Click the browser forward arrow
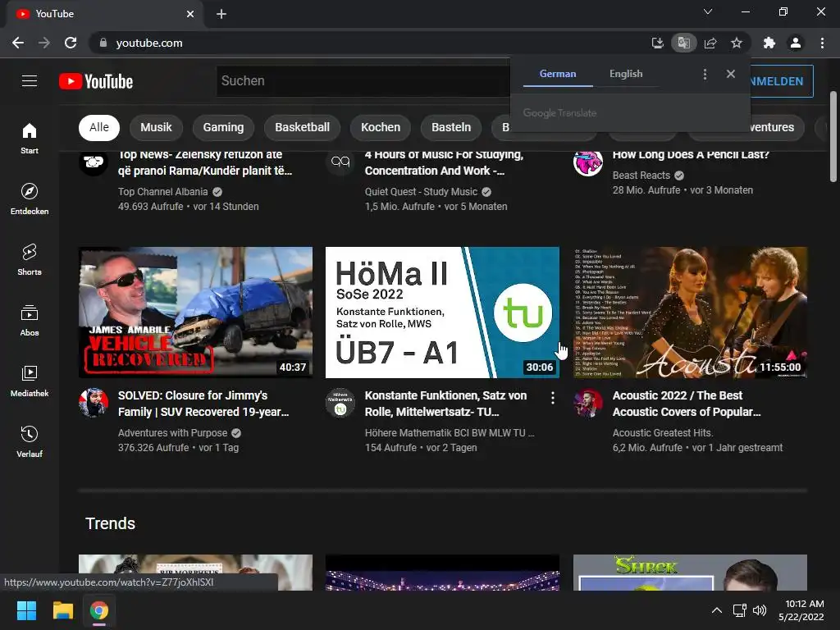This screenshot has width=840, height=630. tap(44, 43)
